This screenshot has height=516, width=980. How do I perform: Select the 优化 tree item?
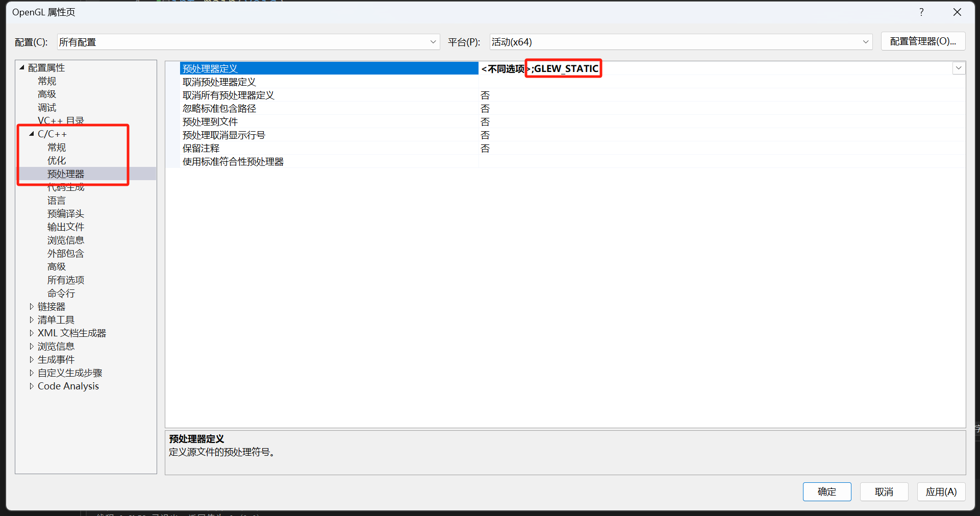click(57, 160)
